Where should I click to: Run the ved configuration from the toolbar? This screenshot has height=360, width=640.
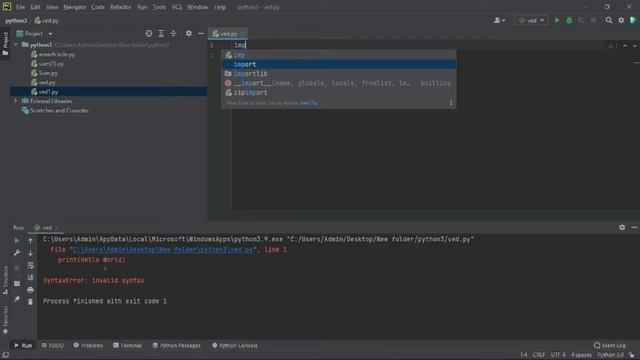pos(557,20)
